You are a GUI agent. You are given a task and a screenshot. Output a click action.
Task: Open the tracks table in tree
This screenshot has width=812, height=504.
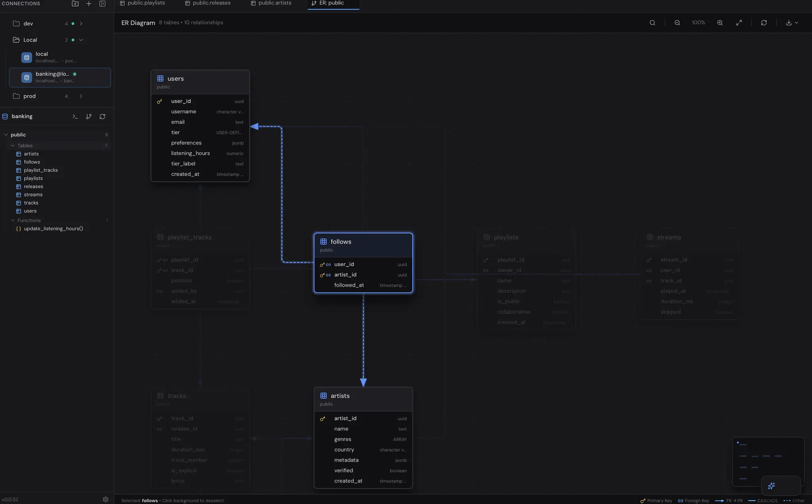pyautogui.click(x=31, y=203)
